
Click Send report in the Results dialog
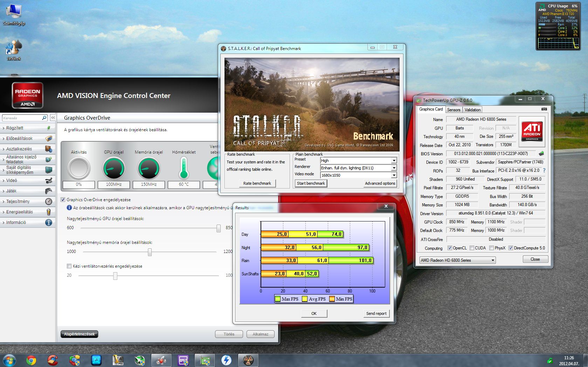(x=376, y=313)
